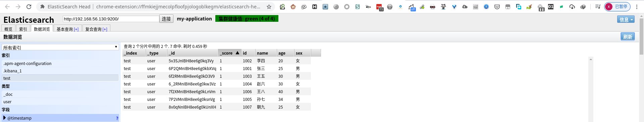Open the Tampermonkey monkey face extension

[x=293, y=7]
